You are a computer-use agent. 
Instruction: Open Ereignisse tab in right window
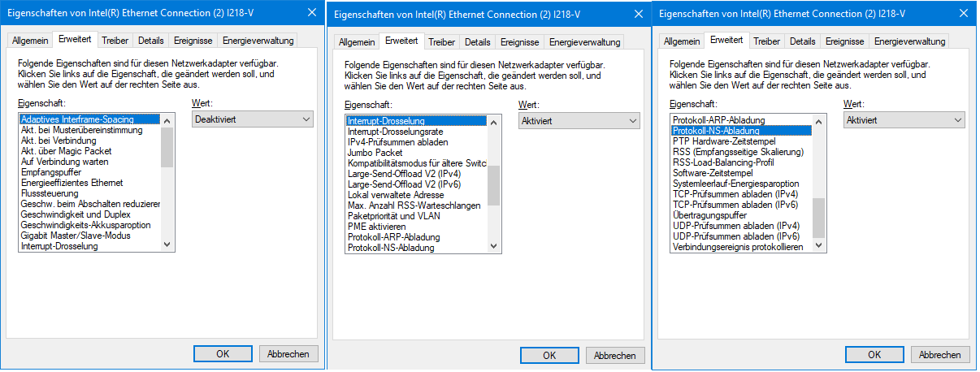point(845,41)
